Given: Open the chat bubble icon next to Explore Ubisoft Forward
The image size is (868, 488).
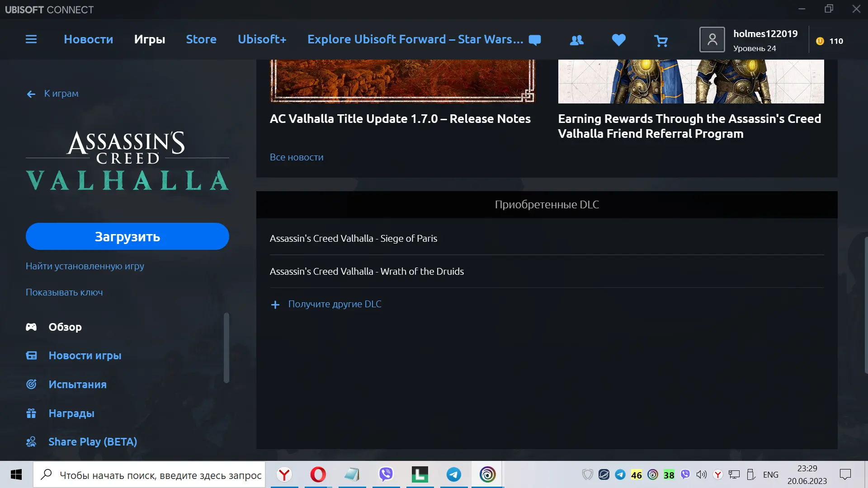Looking at the screenshot, I should pyautogui.click(x=535, y=40).
